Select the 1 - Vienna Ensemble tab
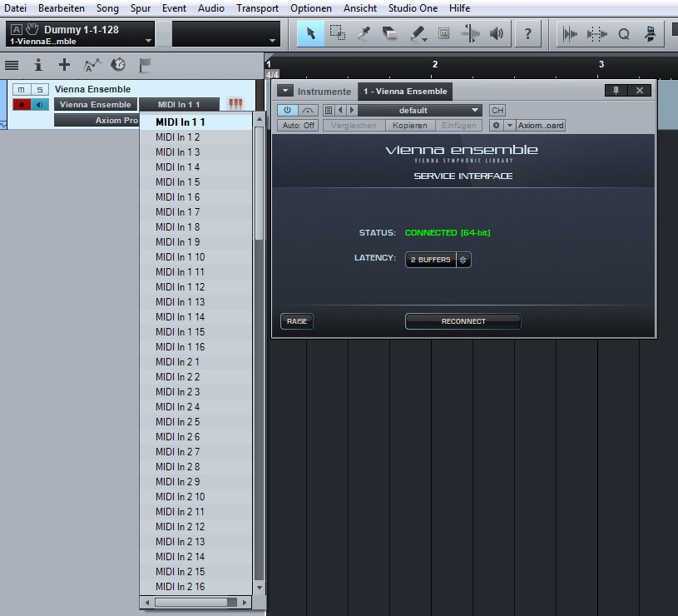The image size is (678, 616). click(x=405, y=92)
